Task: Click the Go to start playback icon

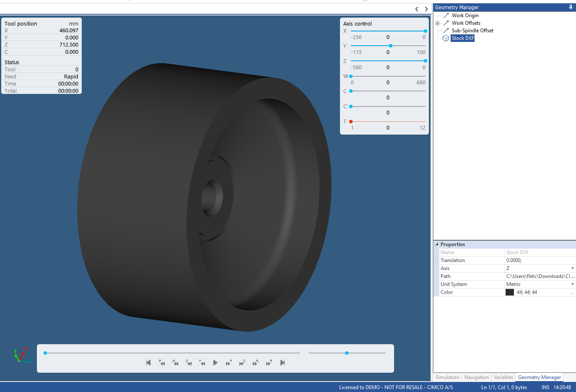Action: coord(148,363)
